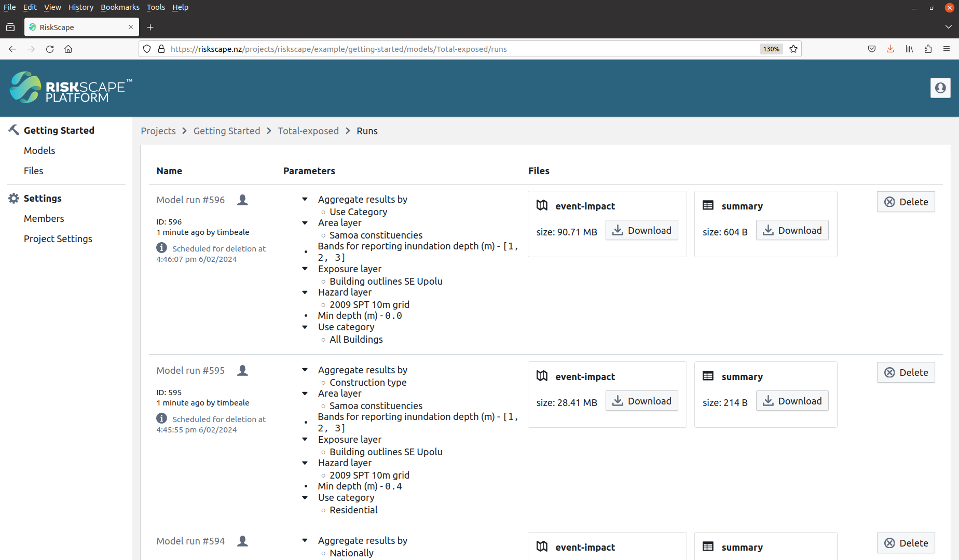959x560 pixels.
Task: Collapse 'Hazard layer' in run #596
Action: pos(305,292)
